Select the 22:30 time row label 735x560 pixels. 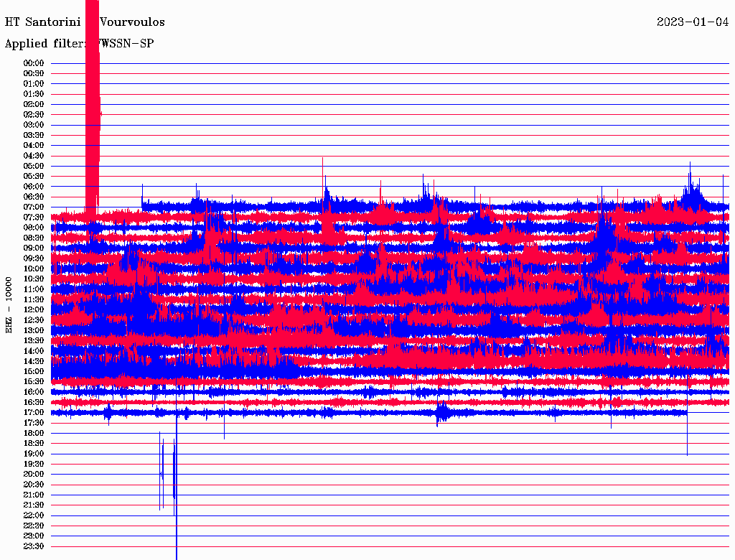pyautogui.click(x=34, y=525)
